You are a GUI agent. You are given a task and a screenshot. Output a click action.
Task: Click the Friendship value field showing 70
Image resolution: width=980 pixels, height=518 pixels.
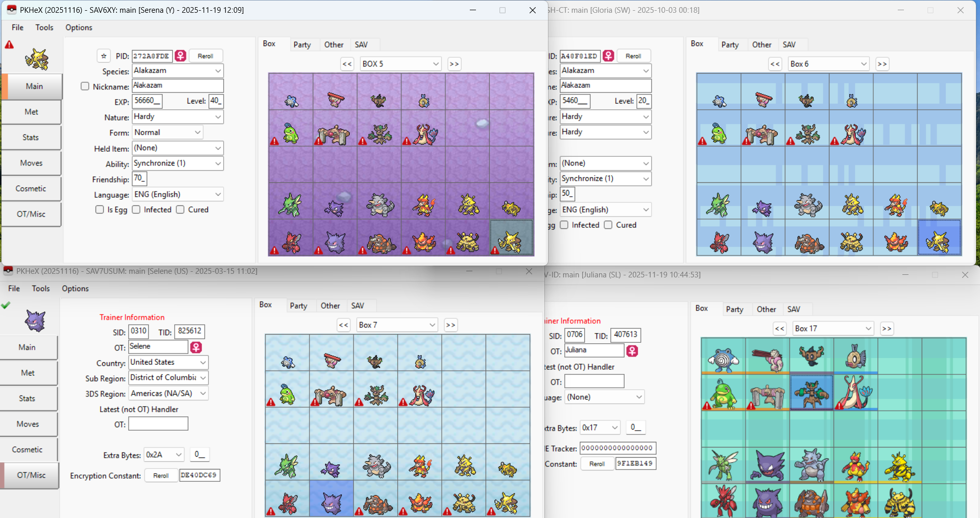(139, 179)
